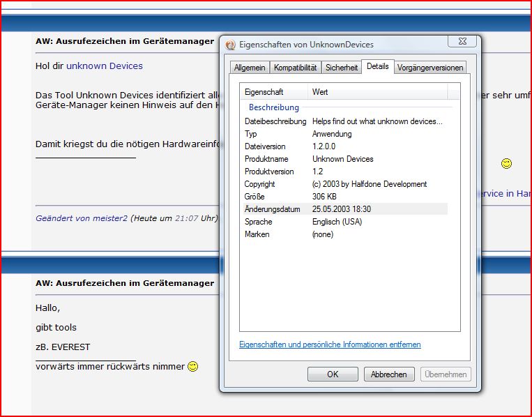Open 'Eigenschaften und persönliche Informationen entfernen' link

(330, 344)
